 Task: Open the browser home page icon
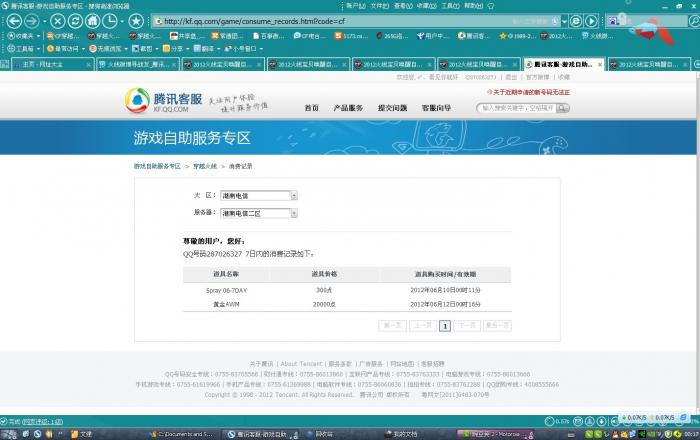tap(92, 21)
